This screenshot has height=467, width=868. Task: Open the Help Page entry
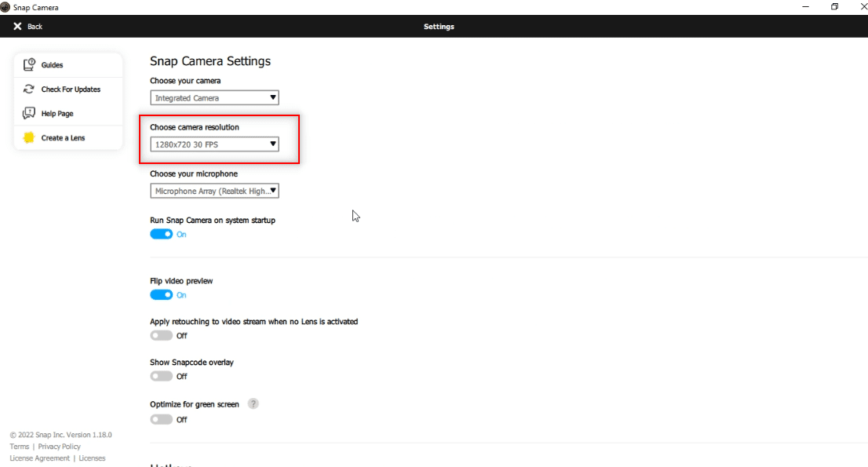click(x=68, y=114)
